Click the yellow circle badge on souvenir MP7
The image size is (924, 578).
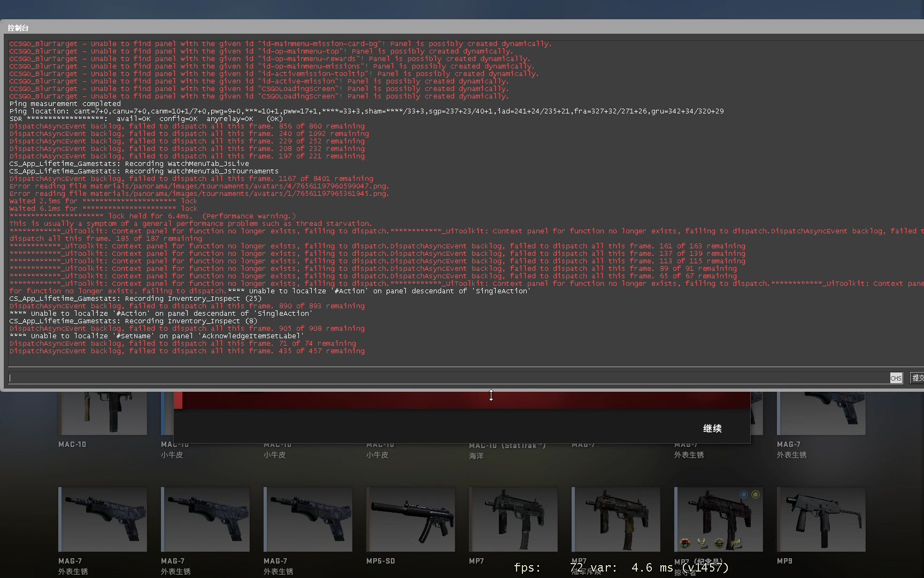point(756,495)
